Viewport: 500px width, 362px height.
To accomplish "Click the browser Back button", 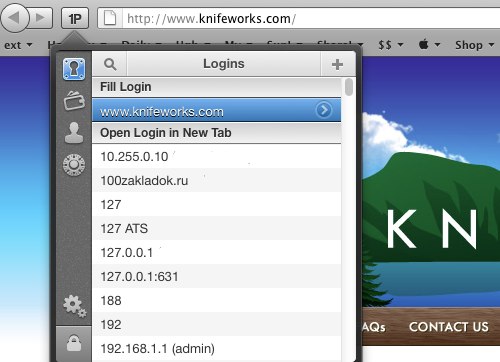I will point(15,17).
